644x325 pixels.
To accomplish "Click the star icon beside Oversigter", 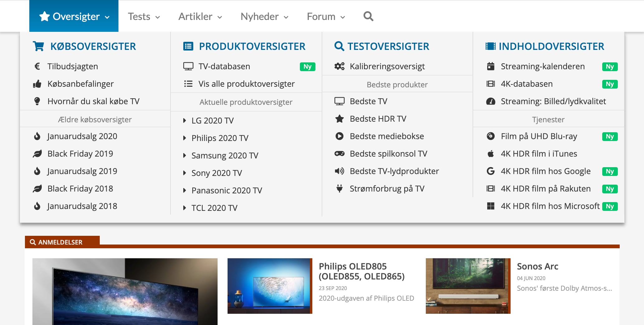I will (45, 16).
